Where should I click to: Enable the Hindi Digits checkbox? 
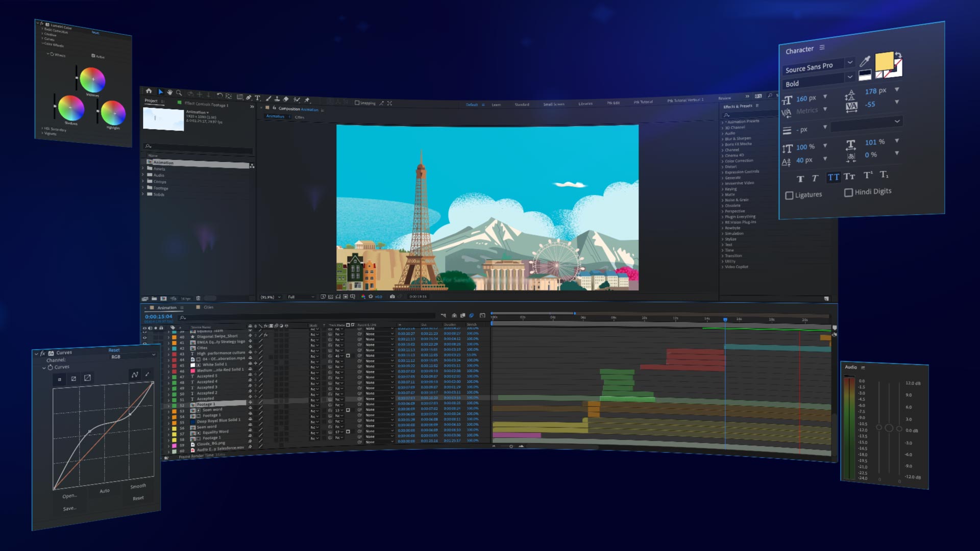848,192
